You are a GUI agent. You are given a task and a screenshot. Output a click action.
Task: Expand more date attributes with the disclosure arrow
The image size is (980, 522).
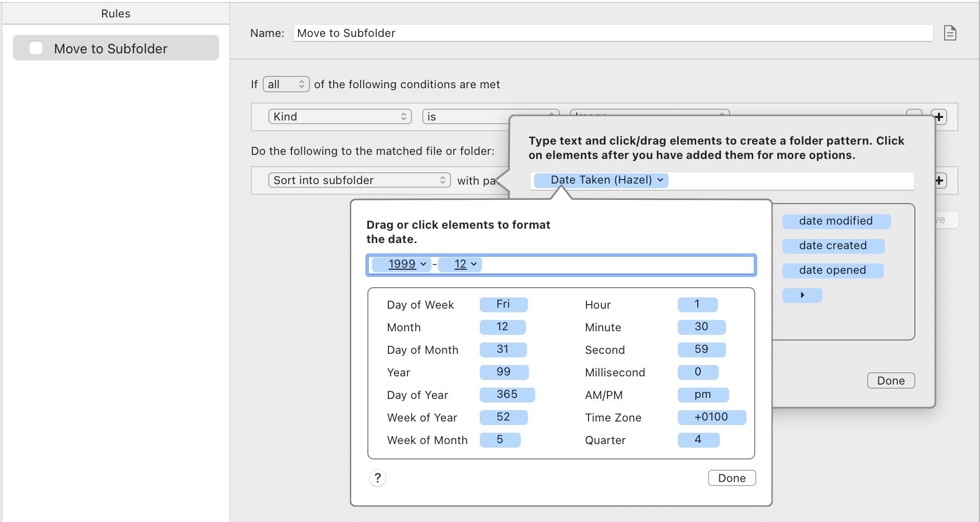click(x=801, y=295)
